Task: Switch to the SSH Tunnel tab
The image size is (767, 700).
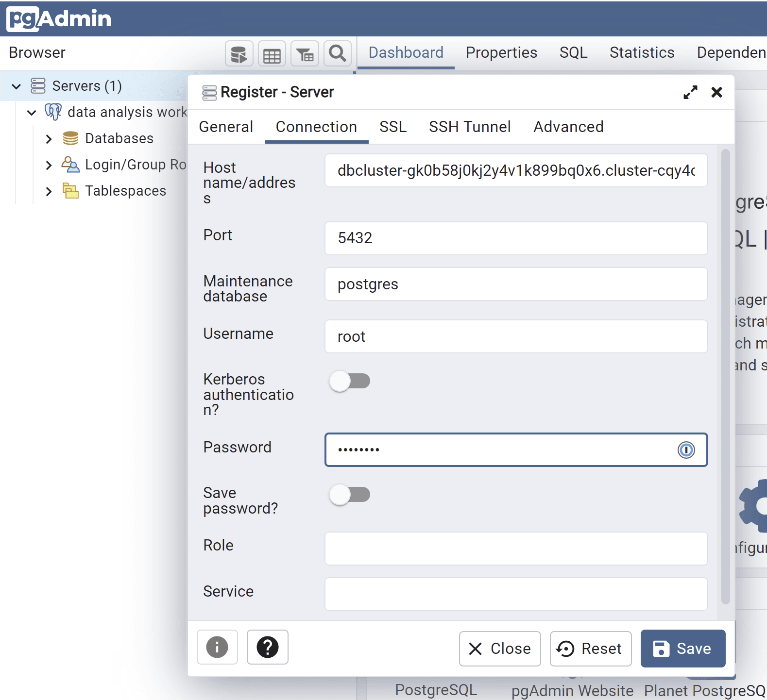Action: point(469,127)
